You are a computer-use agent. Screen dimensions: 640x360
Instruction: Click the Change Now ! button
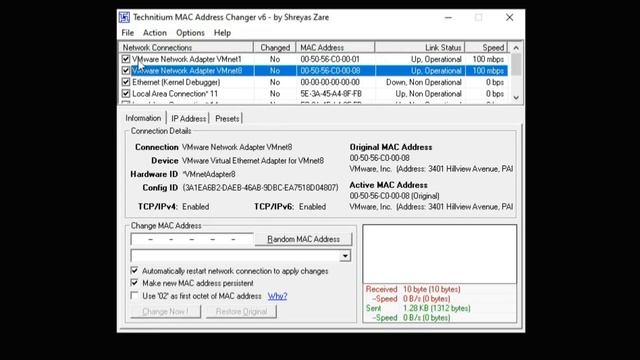[x=166, y=311]
